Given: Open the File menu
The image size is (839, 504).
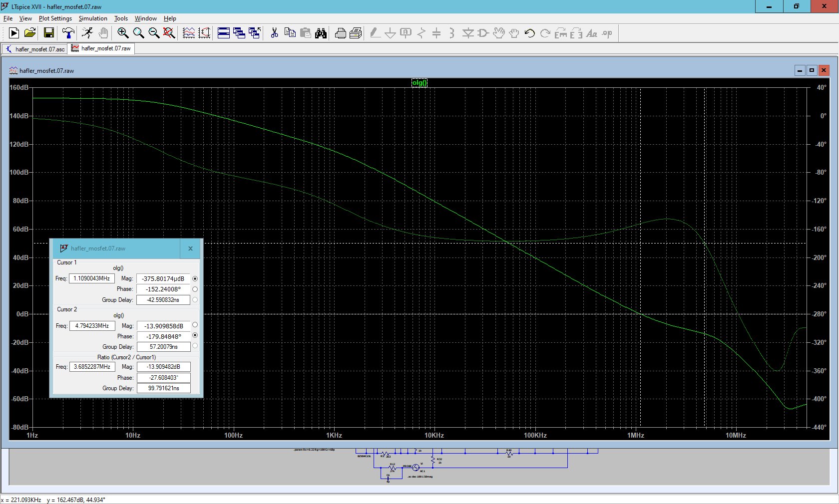Looking at the screenshot, I should [8, 18].
